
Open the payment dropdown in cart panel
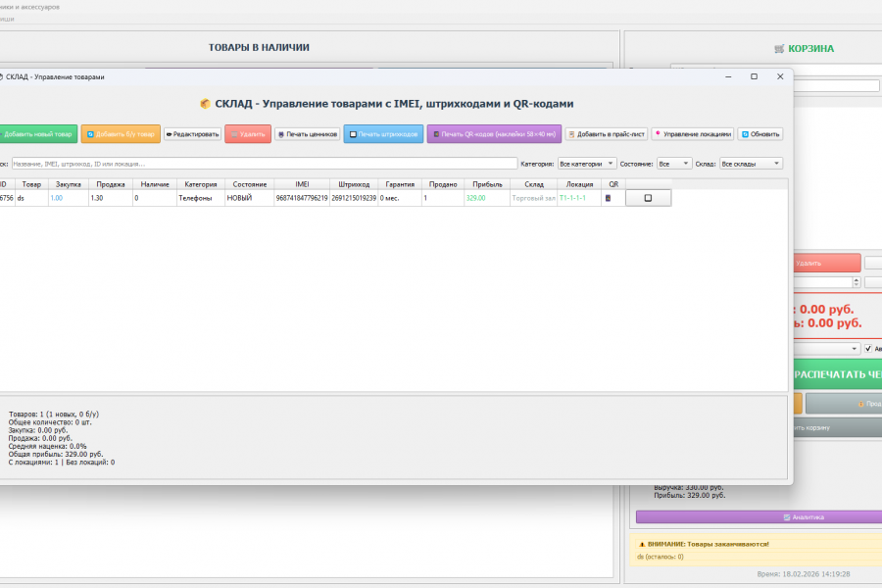[x=826, y=348]
